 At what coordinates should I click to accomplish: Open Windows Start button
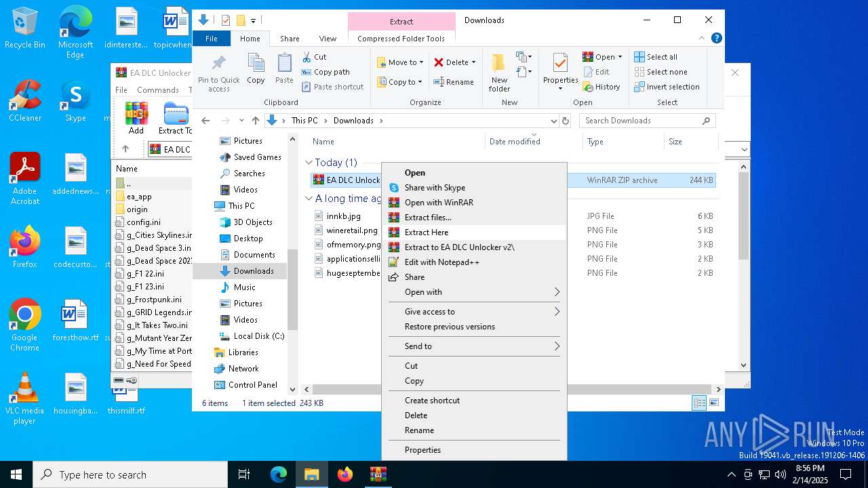coord(16,474)
